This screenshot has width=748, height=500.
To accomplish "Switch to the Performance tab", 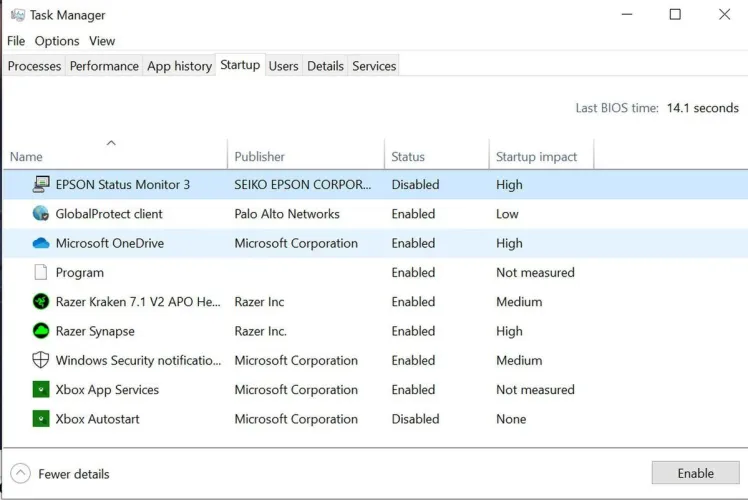I will 104,66.
